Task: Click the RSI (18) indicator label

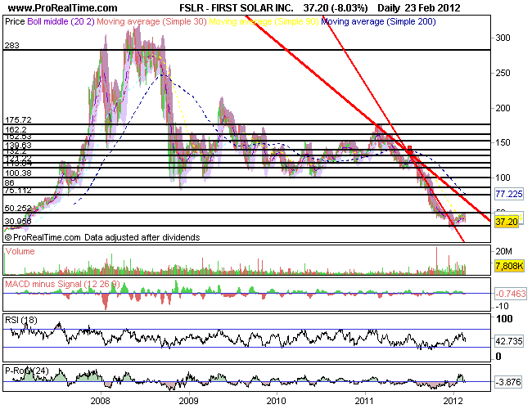Action: click(x=21, y=320)
